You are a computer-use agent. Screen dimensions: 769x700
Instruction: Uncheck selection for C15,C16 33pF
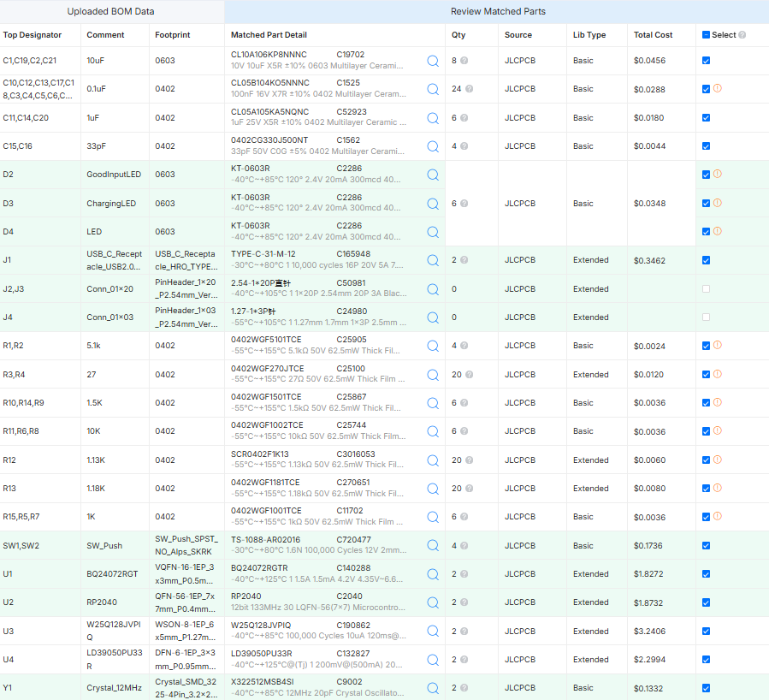[x=706, y=146]
